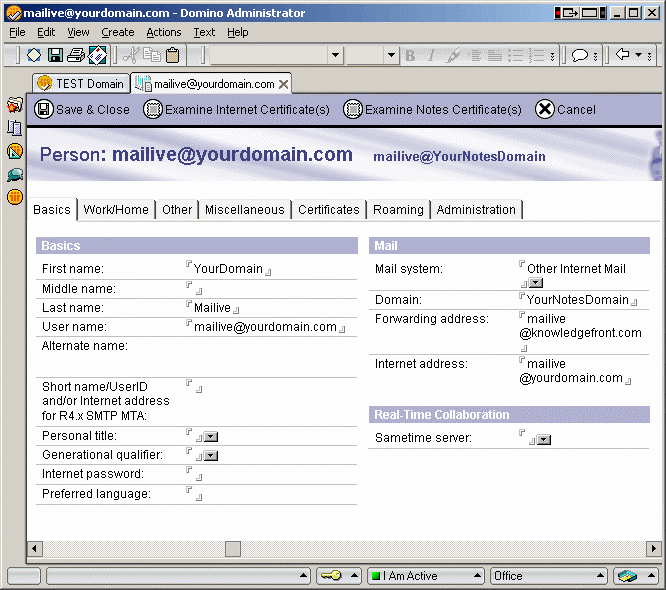The width and height of the screenshot is (666, 590).
Task: Click the numbered list toolbar icon
Action: tap(536, 56)
